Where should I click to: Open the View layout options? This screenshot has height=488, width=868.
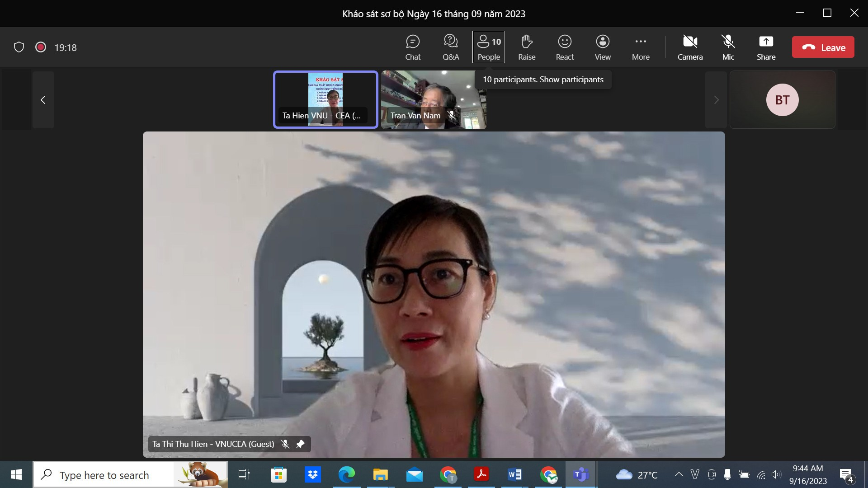602,47
